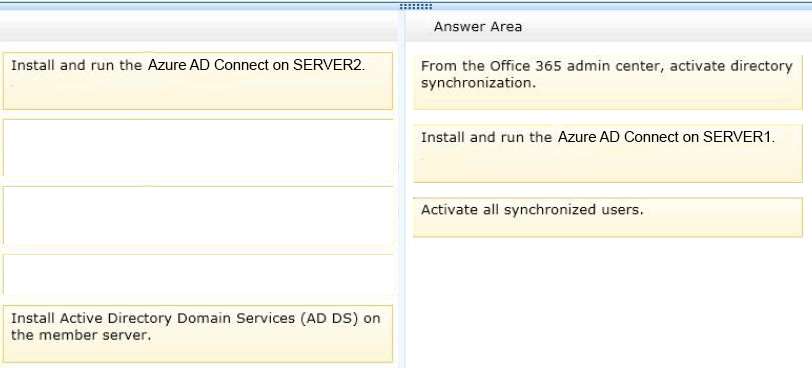Image resolution: width=812 pixels, height=368 pixels.
Task: Click the word synchronization. in the first answer card
Action: click(478, 83)
